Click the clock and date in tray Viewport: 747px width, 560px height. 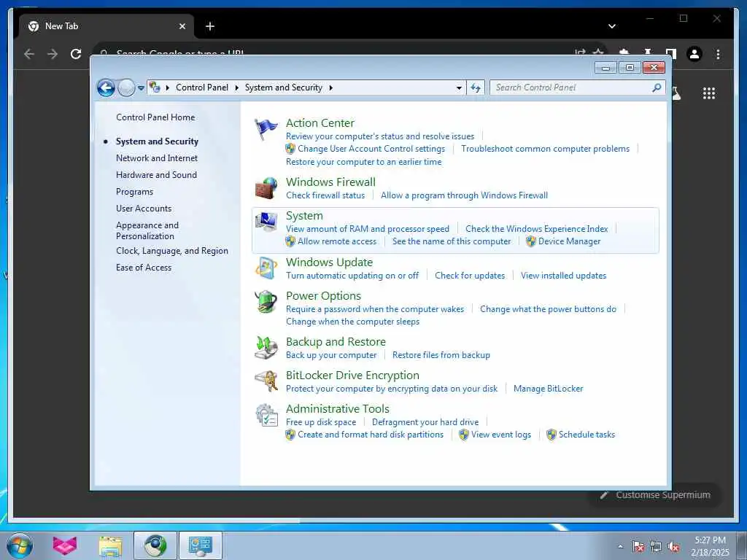pyautogui.click(x=710, y=546)
